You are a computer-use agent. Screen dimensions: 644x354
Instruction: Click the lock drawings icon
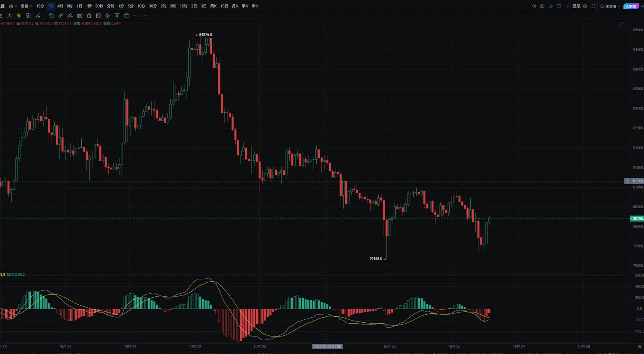(x=89, y=16)
